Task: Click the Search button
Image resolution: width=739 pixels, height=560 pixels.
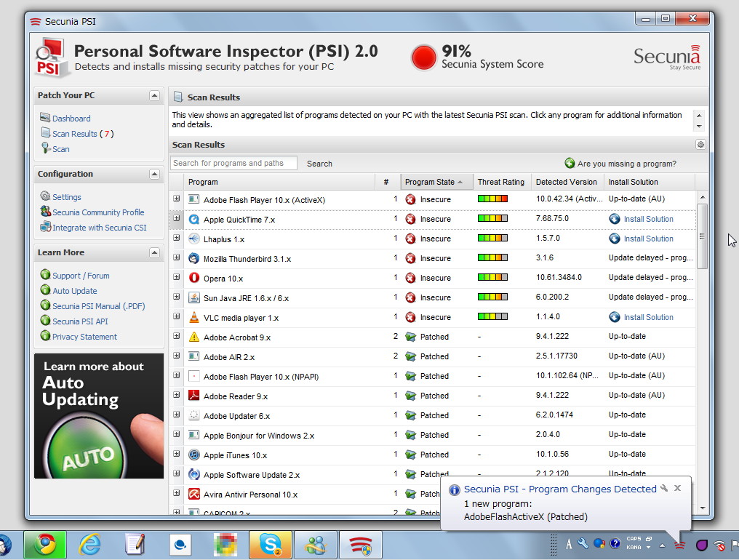Action: pos(319,164)
